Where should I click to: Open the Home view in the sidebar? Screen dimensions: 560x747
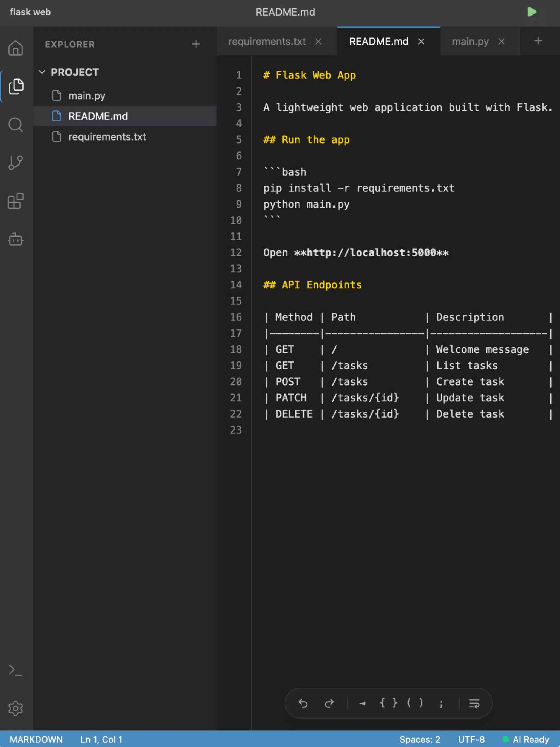[16, 48]
